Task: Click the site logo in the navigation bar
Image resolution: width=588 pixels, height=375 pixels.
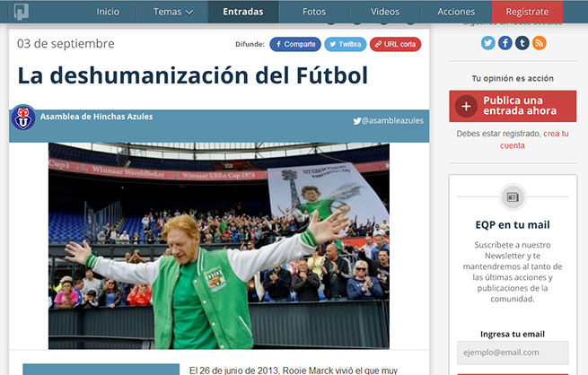Action: click(21, 12)
